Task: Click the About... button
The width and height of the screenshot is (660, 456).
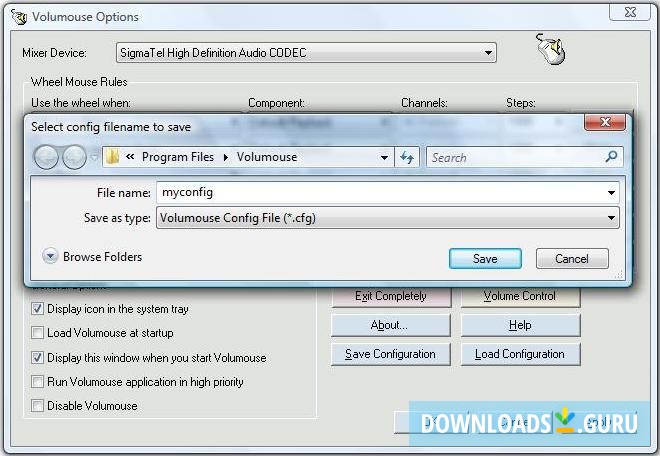Action: [391, 325]
